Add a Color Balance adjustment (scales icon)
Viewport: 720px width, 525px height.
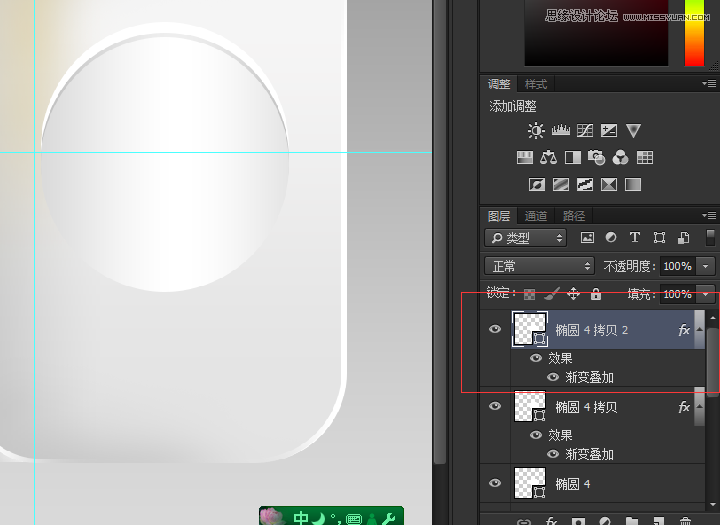[548, 158]
